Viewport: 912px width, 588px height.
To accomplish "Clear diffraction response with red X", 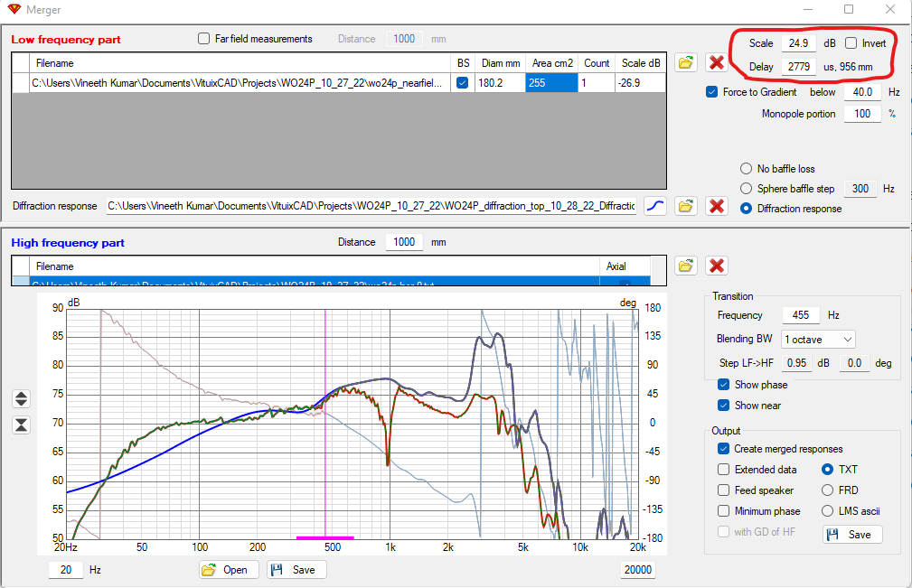I will (717, 206).
